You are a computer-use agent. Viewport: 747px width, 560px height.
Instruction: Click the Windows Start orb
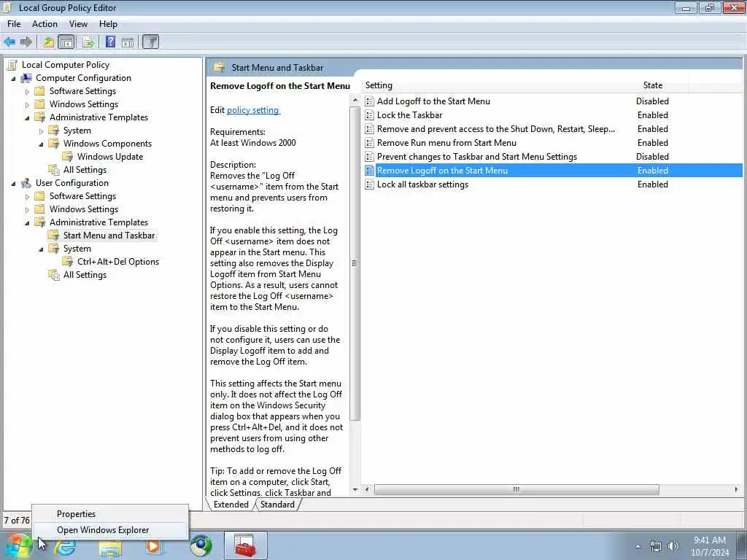[18, 546]
